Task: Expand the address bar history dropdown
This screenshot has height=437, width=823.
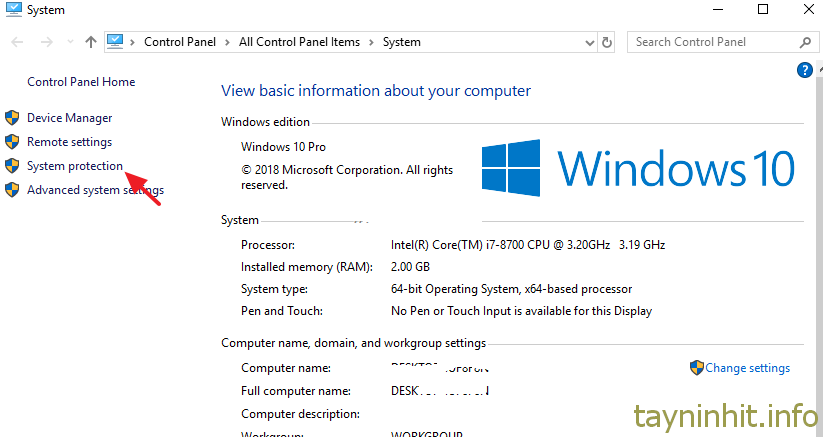Action: point(588,42)
